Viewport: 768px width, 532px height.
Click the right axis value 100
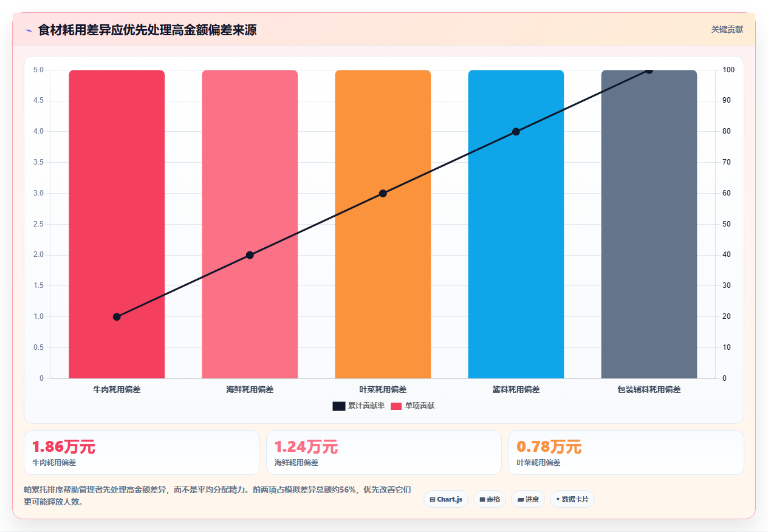pyautogui.click(x=729, y=70)
